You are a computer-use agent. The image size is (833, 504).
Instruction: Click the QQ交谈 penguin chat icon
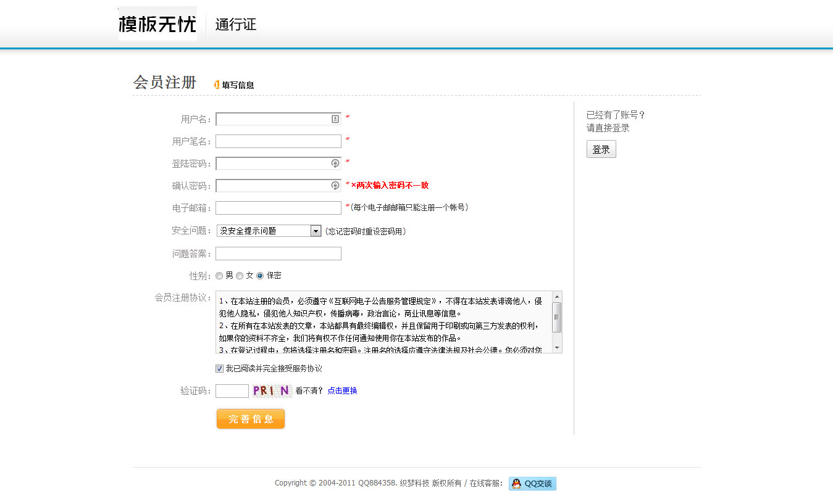pos(516,484)
